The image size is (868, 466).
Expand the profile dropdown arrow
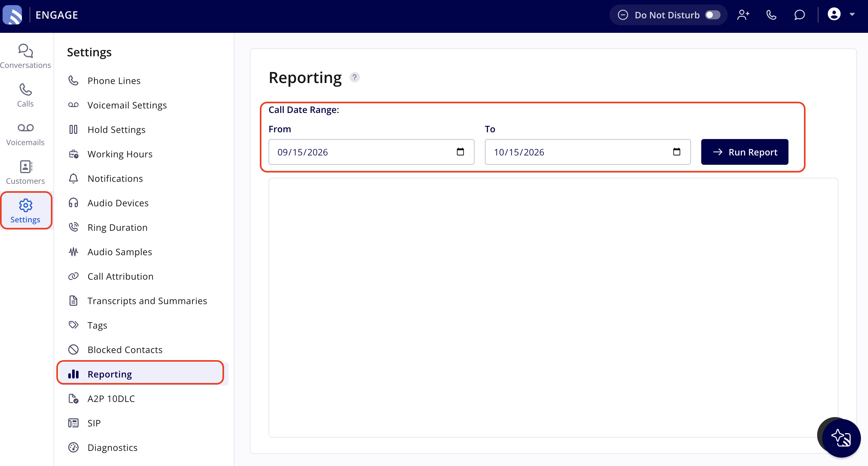click(x=852, y=14)
